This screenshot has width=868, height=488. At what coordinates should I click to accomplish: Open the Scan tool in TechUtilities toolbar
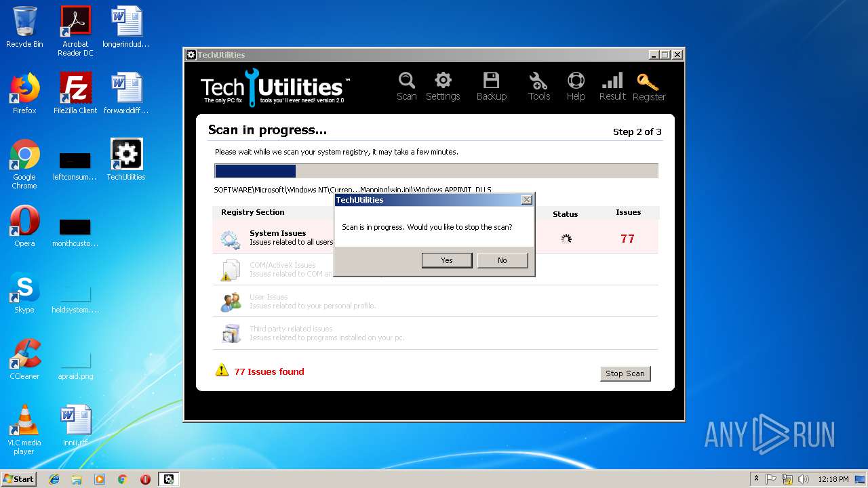pyautogui.click(x=406, y=86)
